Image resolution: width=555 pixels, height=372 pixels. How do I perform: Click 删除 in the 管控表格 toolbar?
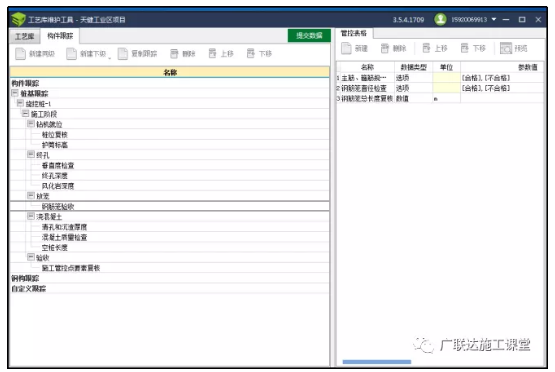pyautogui.click(x=393, y=48)
